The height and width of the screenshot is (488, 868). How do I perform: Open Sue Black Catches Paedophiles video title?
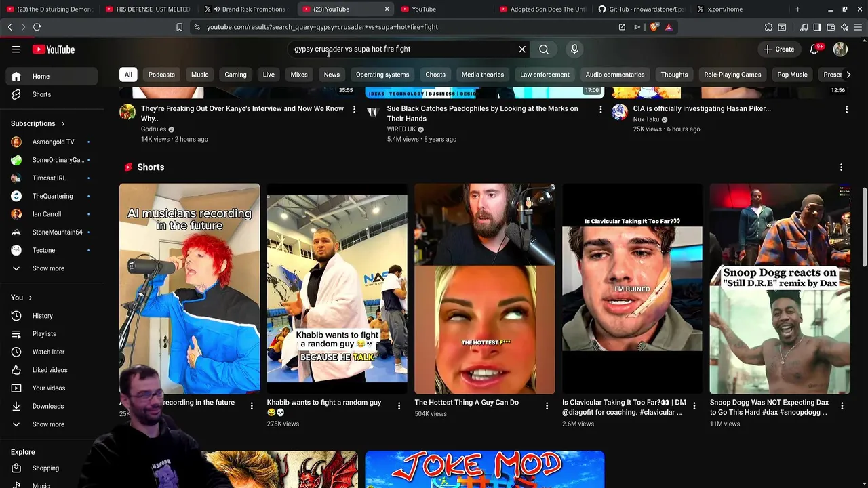482,113
